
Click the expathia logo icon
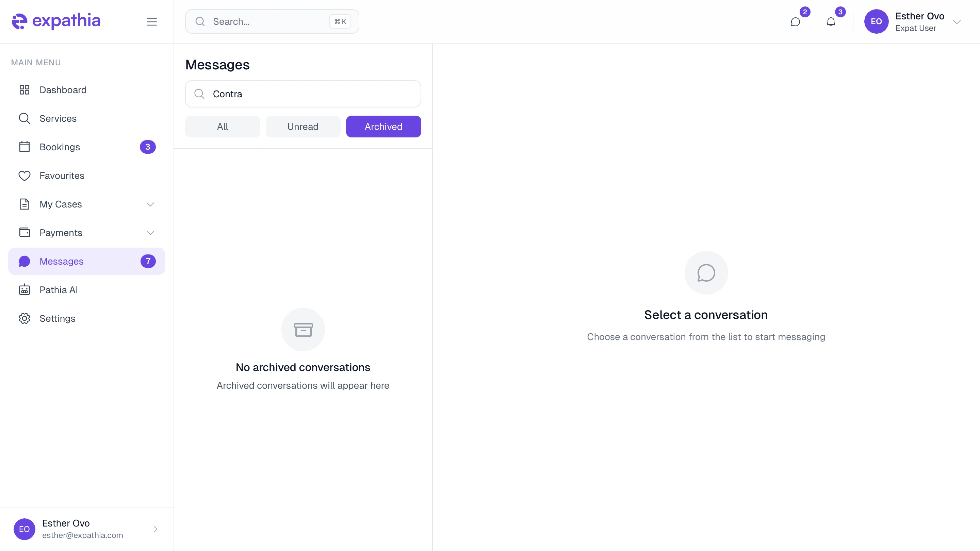point(19,21)
